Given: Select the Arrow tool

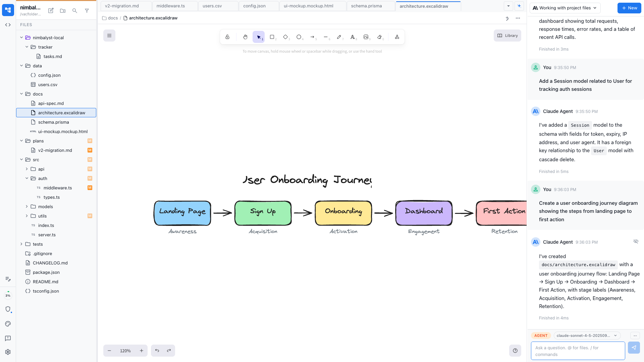Looking at the screenshot, I should [312, 37].
